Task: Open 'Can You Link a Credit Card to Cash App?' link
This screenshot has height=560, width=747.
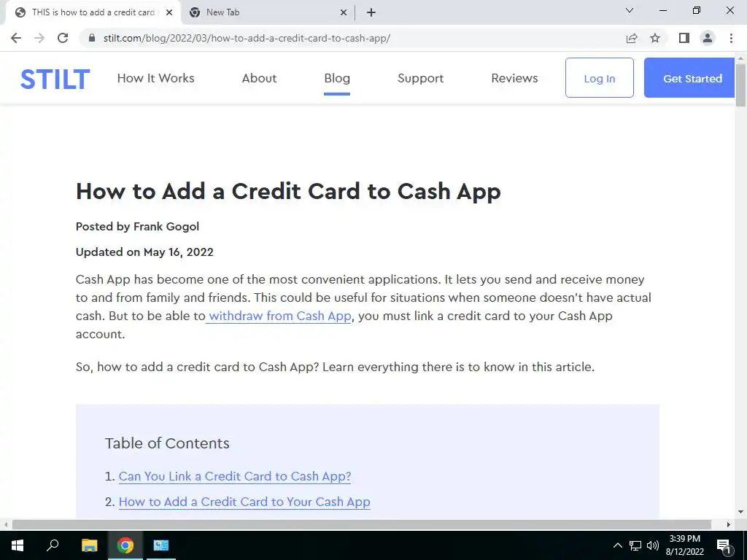Action: tap(235, 476)
